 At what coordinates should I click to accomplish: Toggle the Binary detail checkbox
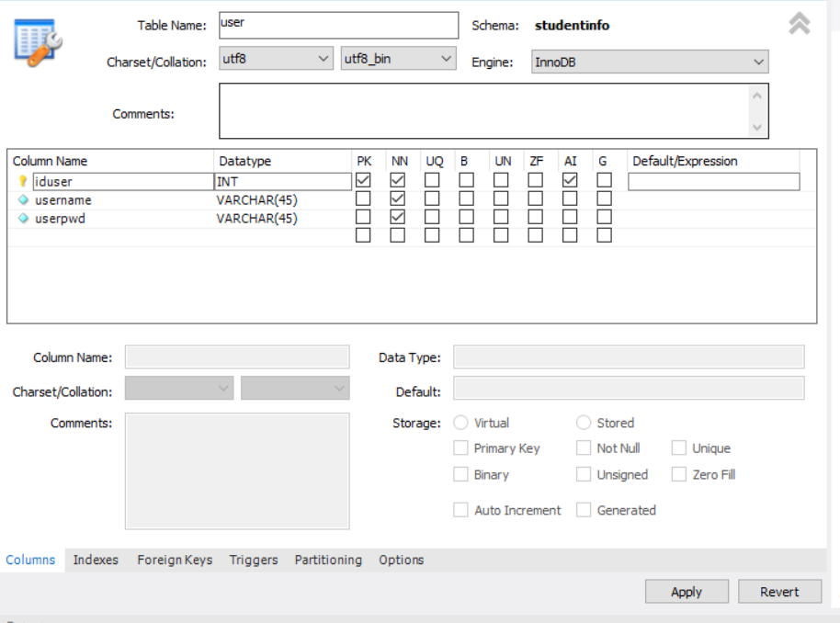(x=460, y=474)
